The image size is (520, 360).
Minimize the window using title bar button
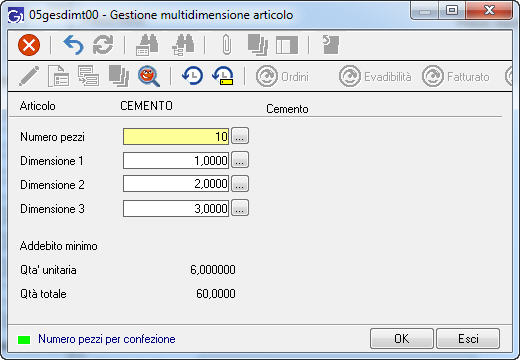(425, 10)
